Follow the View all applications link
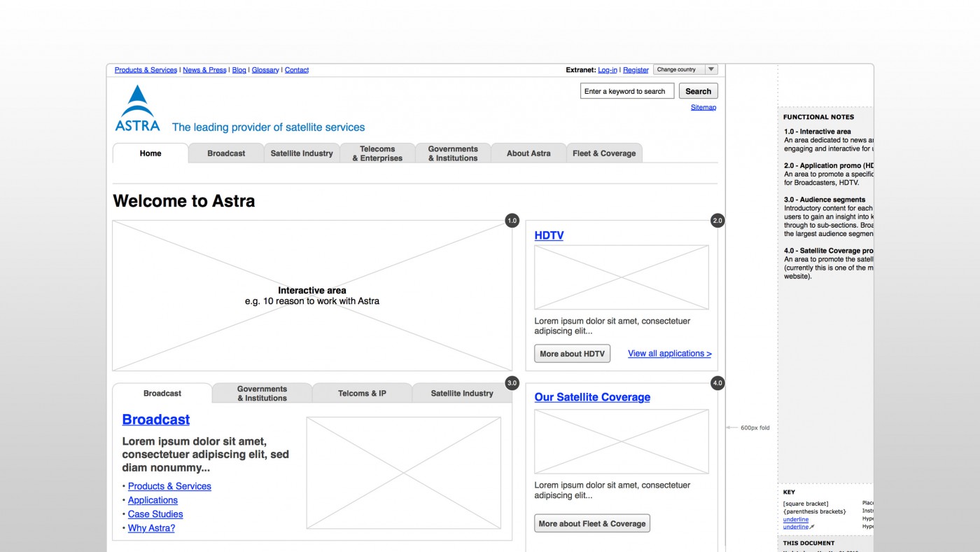Viewport: 980px width, 552px height. [670, 354]
